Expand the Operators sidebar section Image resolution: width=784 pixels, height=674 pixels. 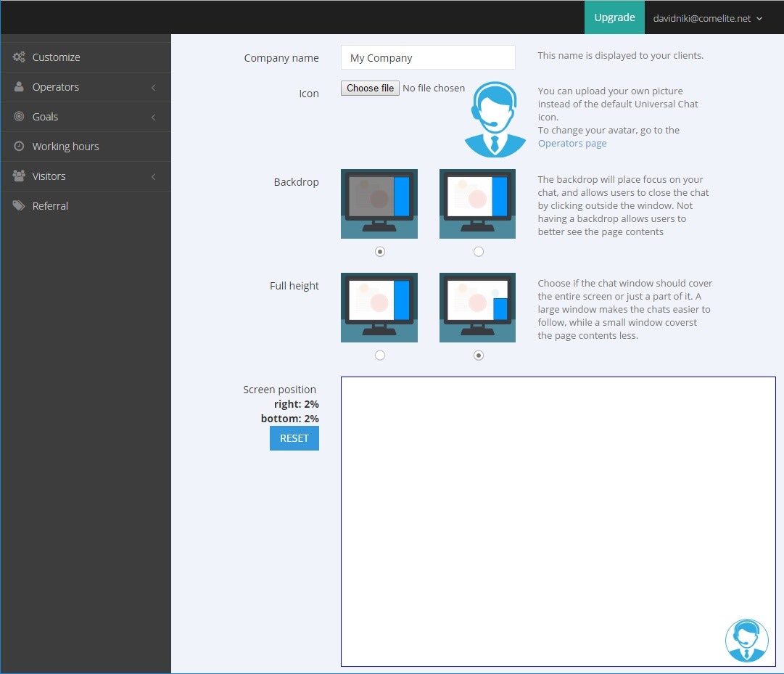[153, 86]
